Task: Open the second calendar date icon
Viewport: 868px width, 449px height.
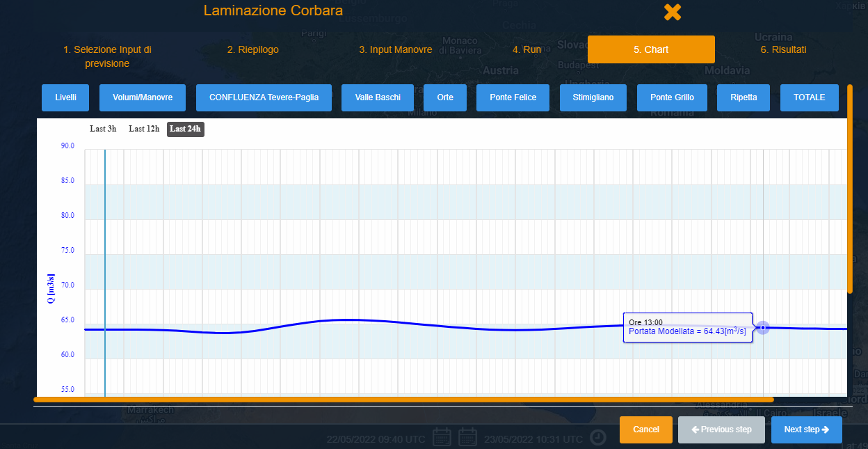Action: click(467, 437)
